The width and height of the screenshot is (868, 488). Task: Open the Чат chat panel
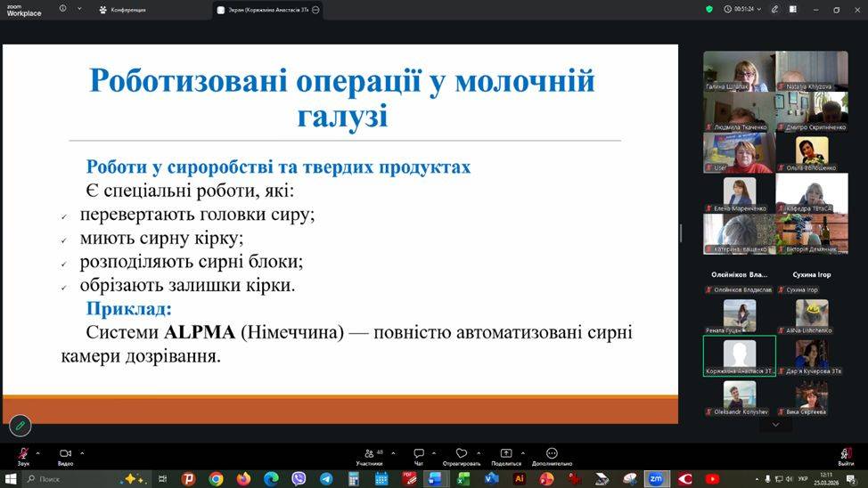tap(418, 454)
